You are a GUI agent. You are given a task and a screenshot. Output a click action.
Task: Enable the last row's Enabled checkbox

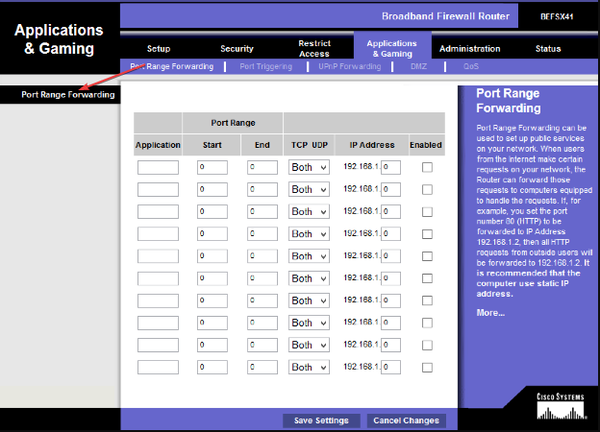(427, 367)
